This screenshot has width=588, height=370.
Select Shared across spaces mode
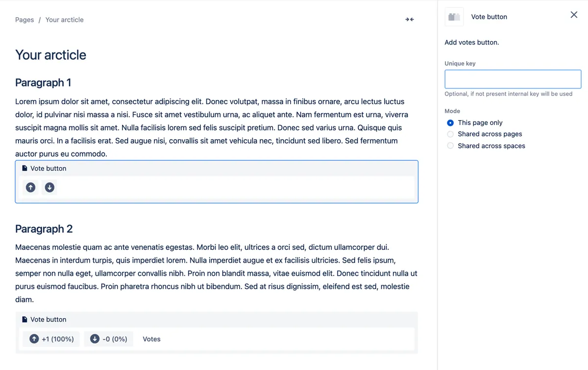[450, 146]
